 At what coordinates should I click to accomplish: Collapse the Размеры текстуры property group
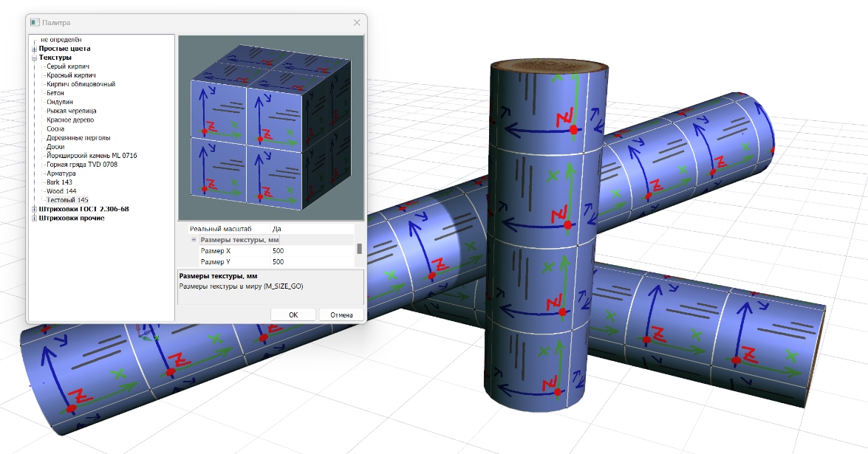pyautogui.click(x=194, y=240)
